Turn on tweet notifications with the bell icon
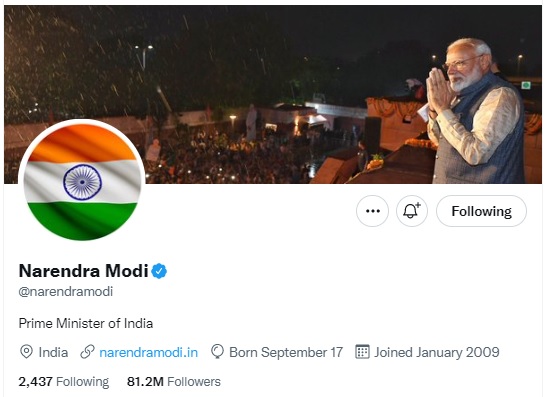552x397 pixels. coord(412,211)
